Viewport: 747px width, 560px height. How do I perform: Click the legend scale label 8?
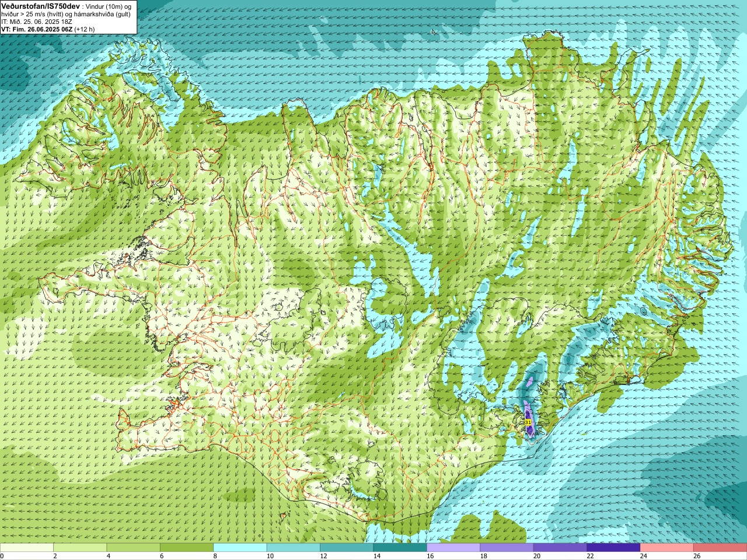215,556
